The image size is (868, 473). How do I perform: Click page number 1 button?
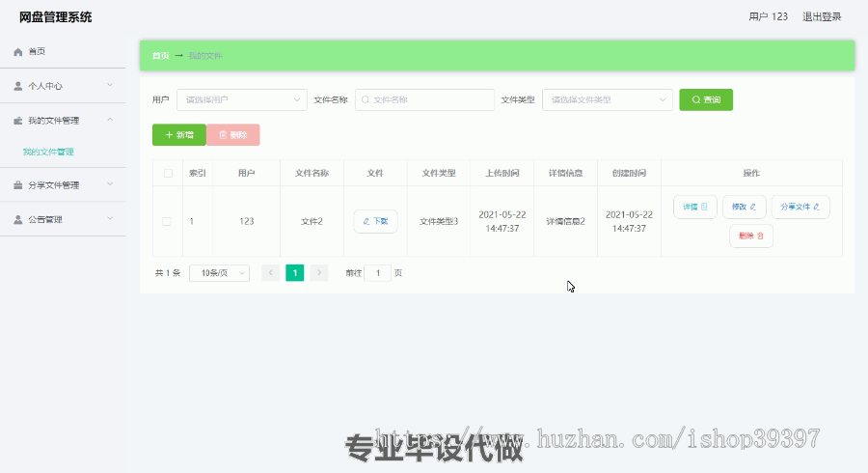(294, 272)
